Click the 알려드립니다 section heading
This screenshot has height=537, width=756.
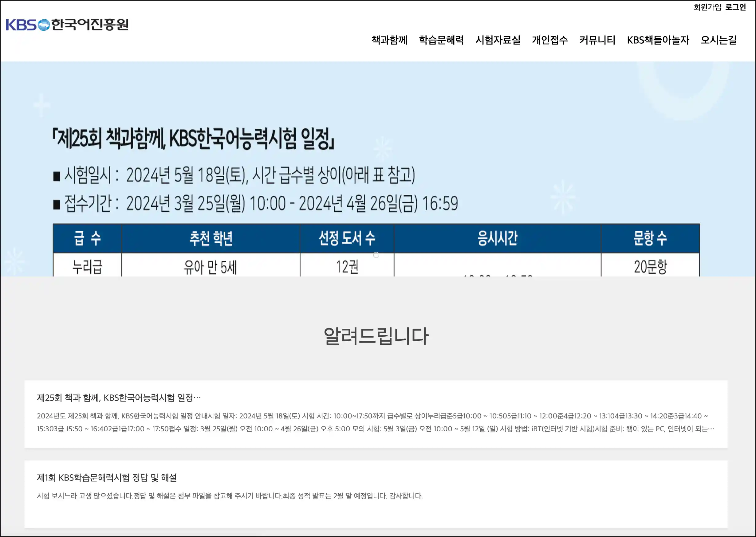pyautogui.click(x=376, y=336)
